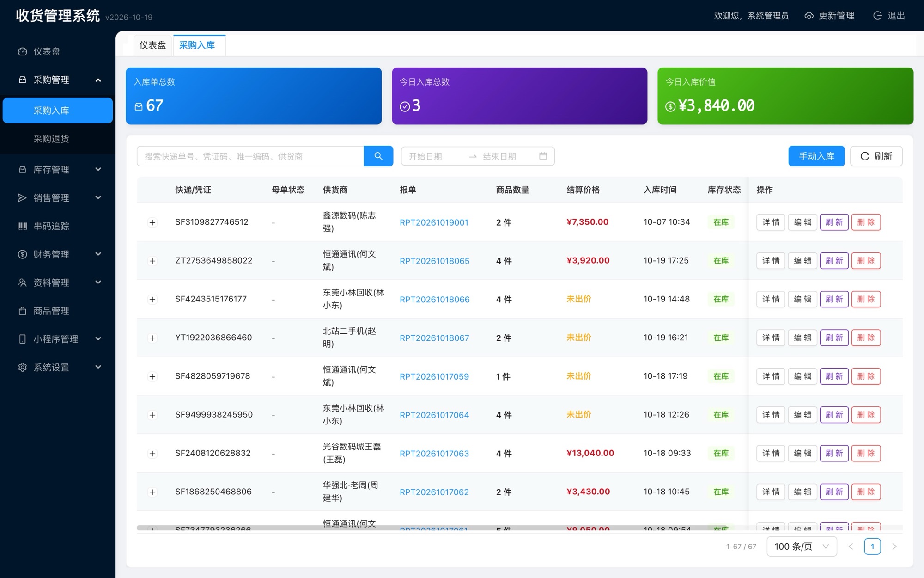Click the 库存管理 box icon

[x=22, y=170]
